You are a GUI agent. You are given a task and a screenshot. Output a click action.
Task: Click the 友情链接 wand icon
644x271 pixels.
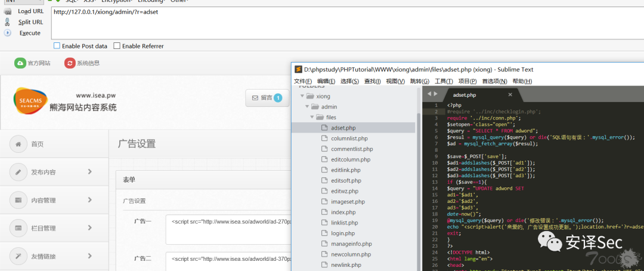18,256
